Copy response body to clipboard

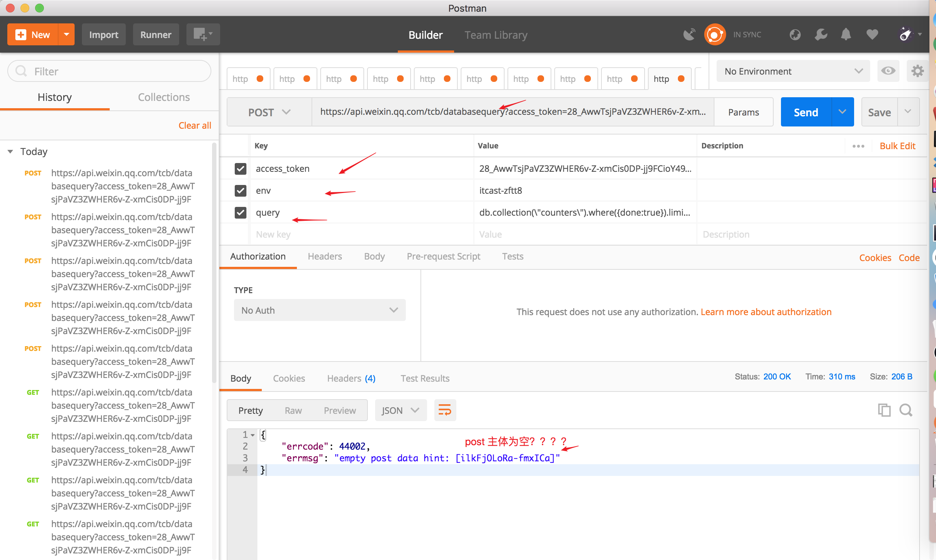(884, 410)
